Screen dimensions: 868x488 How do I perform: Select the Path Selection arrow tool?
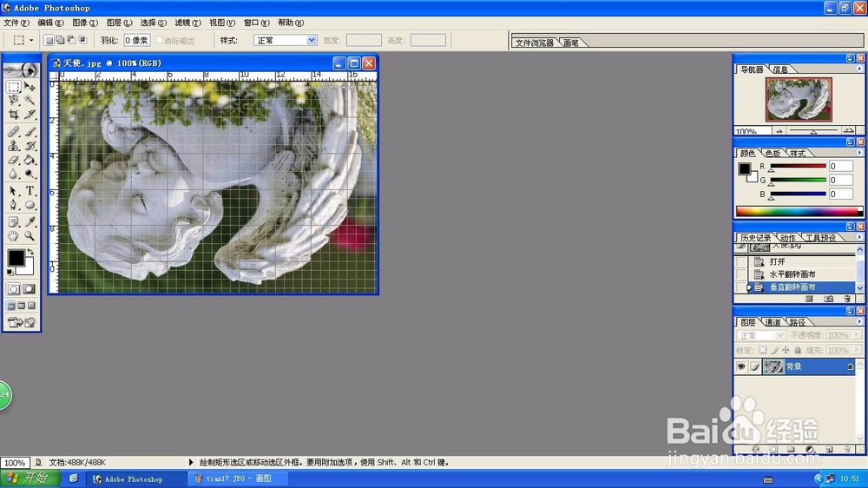[14, 191]
